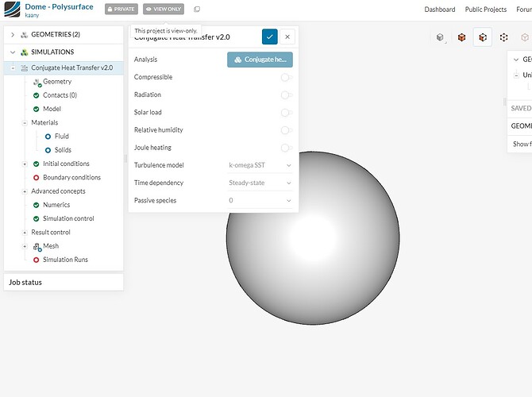Open the view cube orientation icon
This screenshot has height=397, width=532.
[440, 37]
